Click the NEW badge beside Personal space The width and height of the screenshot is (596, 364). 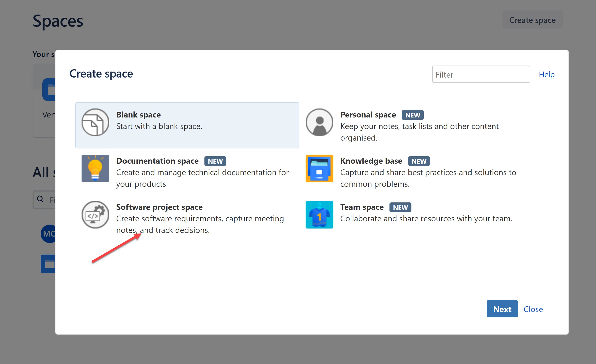[413, 115]
